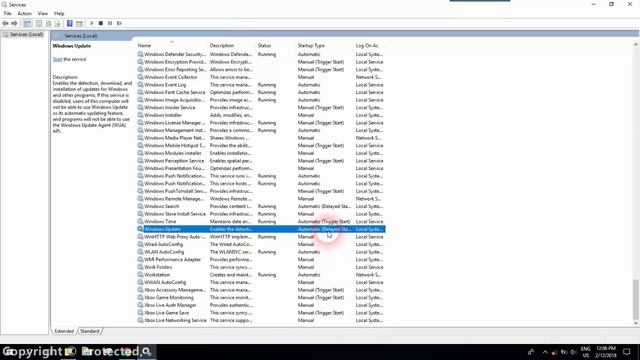Select the Windows Mobile Hotspot service

(x=261, y=145)
